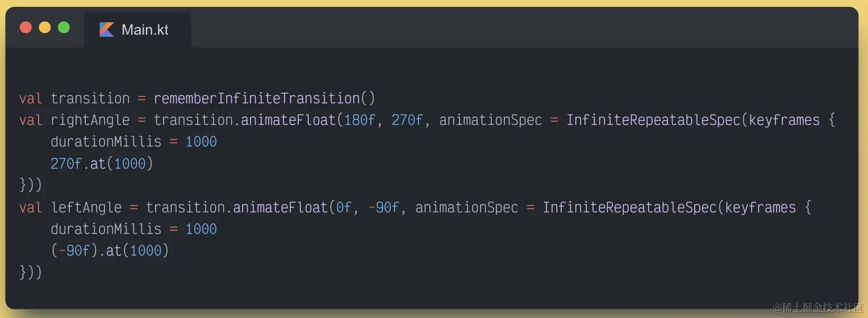Image resolution: width=868 pixels, height=318 pixels.
Task: Click the final closing brackets of the code
Action: pyautogui.click(x=31, y=273)
